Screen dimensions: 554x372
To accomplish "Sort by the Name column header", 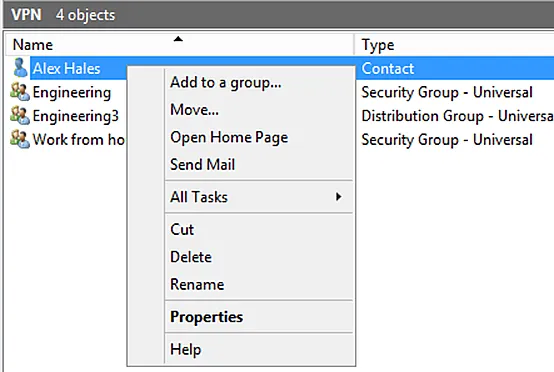I will coord(179,45).
